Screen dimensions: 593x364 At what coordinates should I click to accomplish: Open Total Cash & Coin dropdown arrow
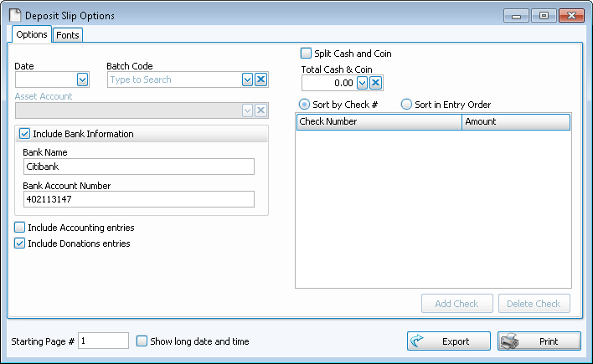[x=362, y=83]
